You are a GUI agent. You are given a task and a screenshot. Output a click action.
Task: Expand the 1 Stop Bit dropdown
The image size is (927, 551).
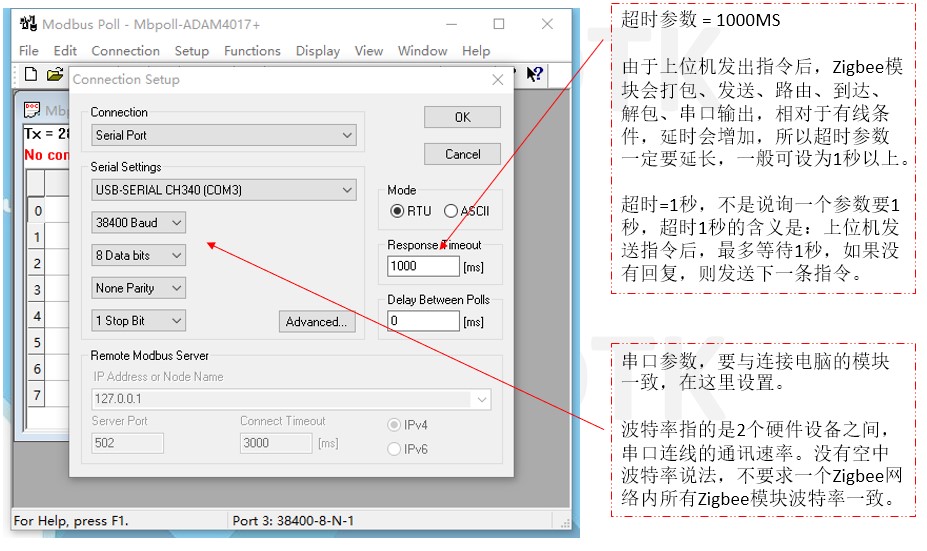(138, 321)
